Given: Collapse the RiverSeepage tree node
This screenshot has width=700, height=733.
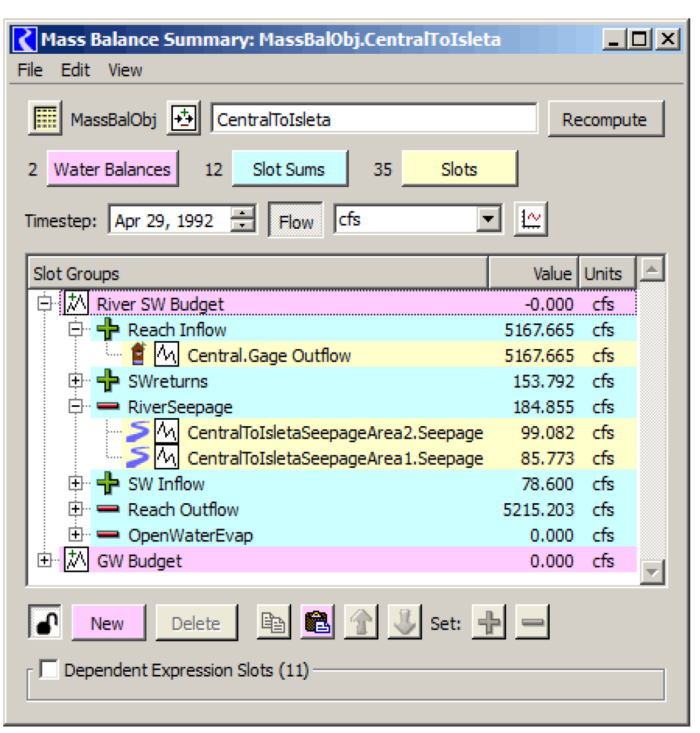Looking at the screenshot, I should [75, 407].
